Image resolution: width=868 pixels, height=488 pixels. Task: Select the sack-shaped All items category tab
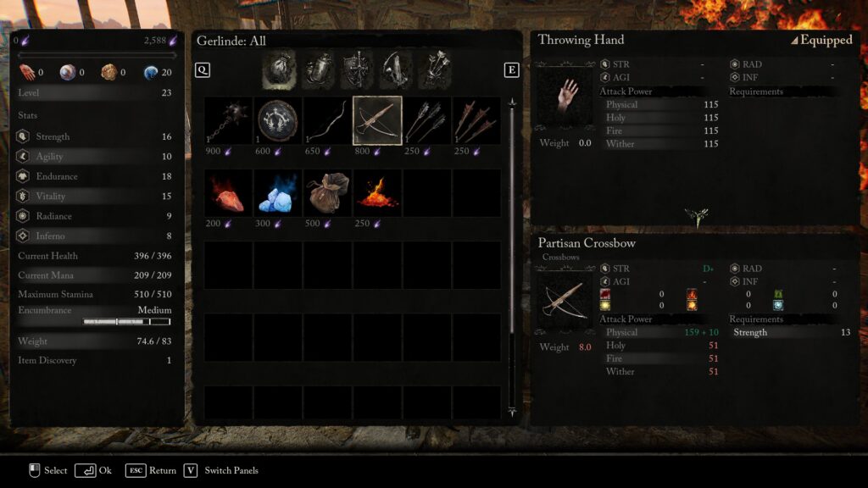pyautogui.click(x=279, y=69)
